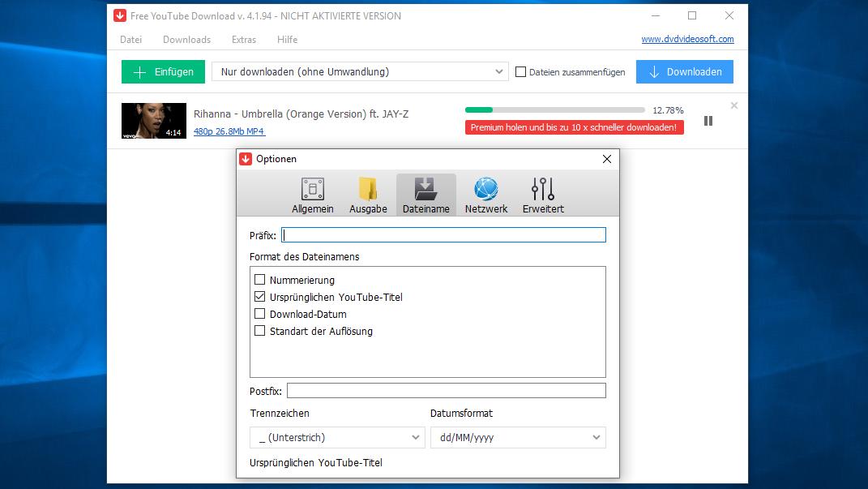Click the 480p 26.8Mb MP4 quality link
This screenshot has height=489, width=868.
point(229,131)
